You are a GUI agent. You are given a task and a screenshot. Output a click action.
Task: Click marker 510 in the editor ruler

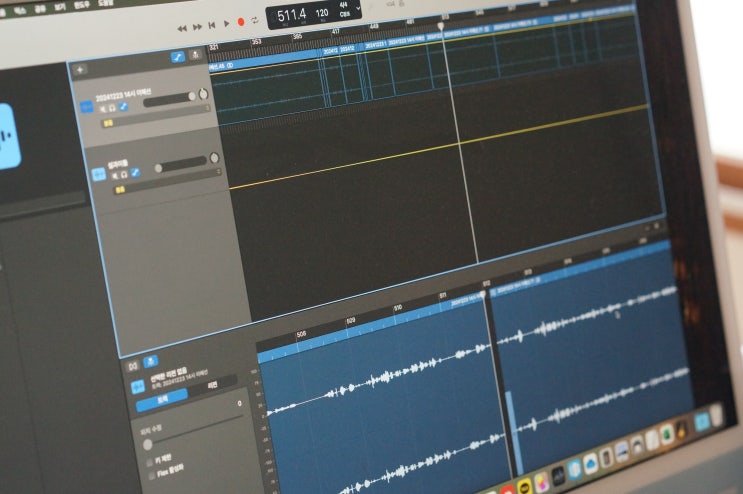tap(398, 308)
